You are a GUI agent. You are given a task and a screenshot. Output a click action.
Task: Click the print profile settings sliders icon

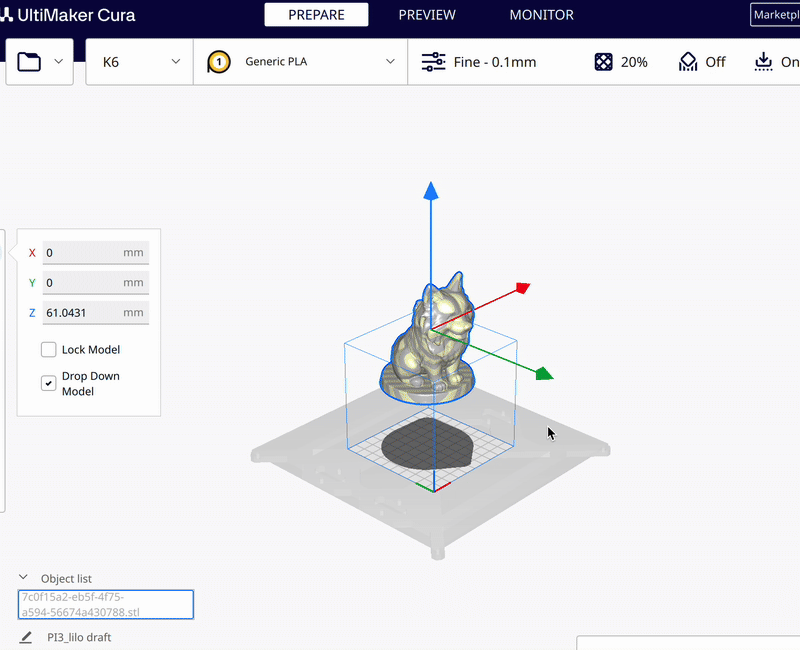pos(433,62)
